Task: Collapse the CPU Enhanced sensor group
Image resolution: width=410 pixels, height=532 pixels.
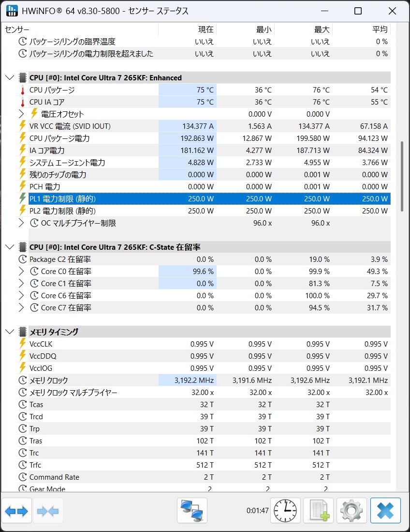Action: (x=10, y=77)
